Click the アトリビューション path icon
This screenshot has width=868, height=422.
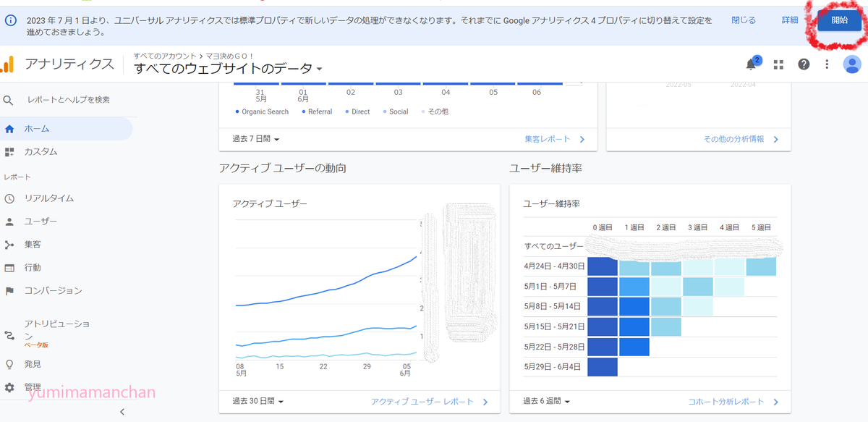9,336
